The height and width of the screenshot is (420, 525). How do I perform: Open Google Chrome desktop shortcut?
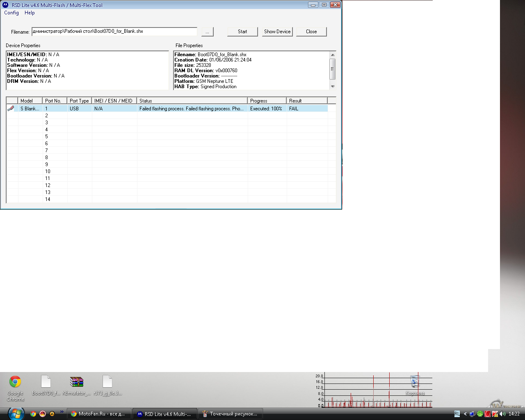coord(15,388)
